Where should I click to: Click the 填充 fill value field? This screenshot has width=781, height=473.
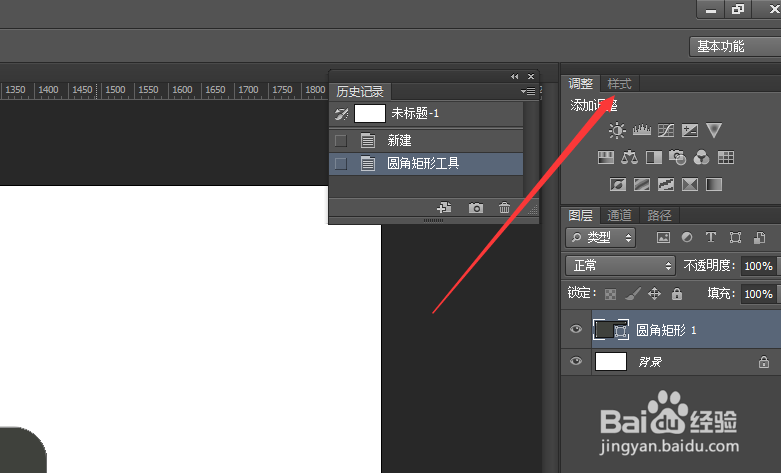(x=758, y=294)
